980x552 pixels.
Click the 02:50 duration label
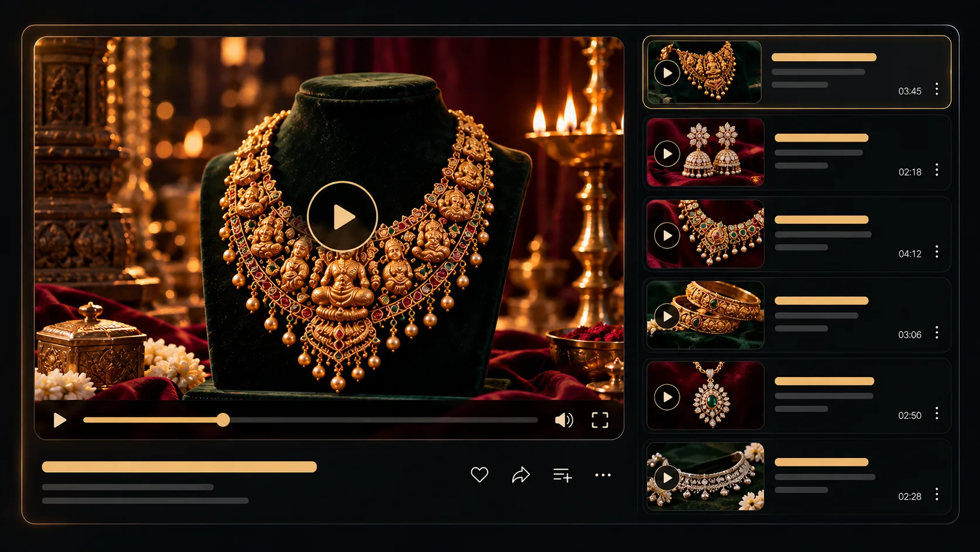(x=910, y=416)
